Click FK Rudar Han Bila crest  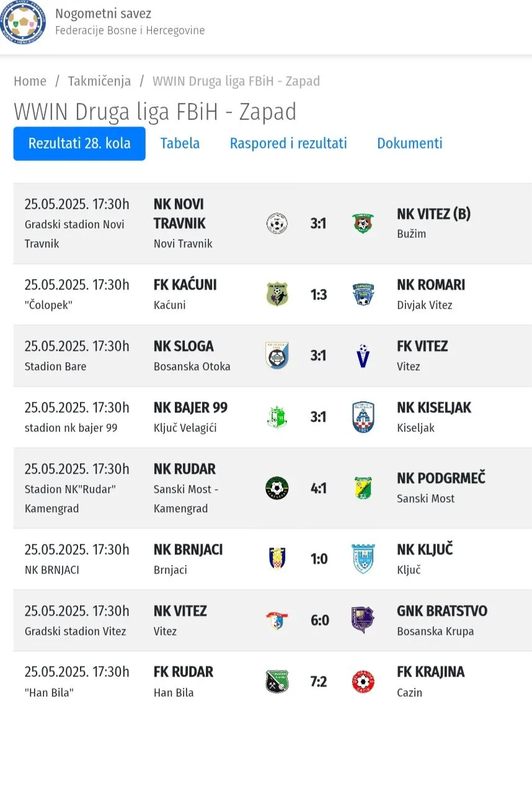click(277, 682)
